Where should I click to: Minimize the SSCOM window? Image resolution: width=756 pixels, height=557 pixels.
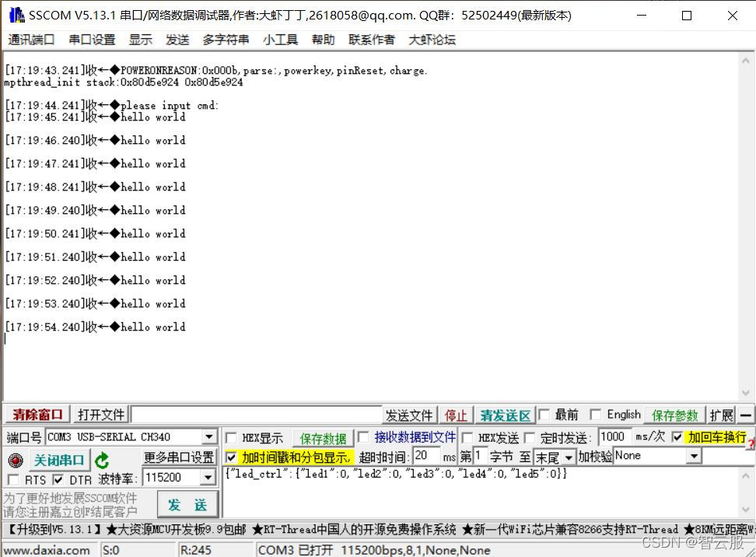(x=641, y=16)
